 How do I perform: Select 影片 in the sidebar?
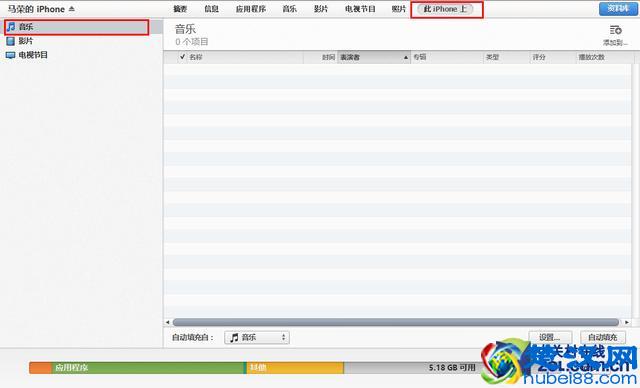pyautogui.click(x=26, y=41)
